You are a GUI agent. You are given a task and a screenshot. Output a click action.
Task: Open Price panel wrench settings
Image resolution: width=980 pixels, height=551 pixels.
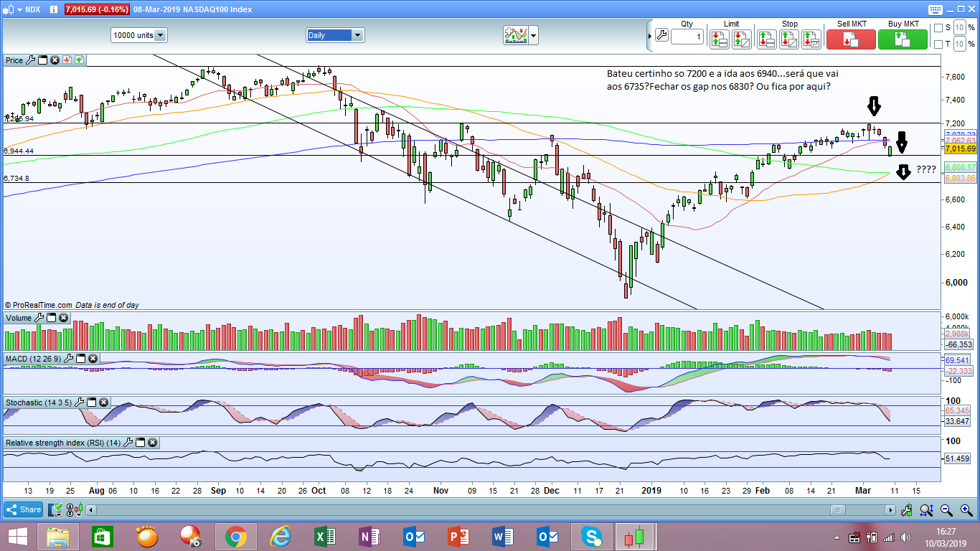[x=30, y=60]
